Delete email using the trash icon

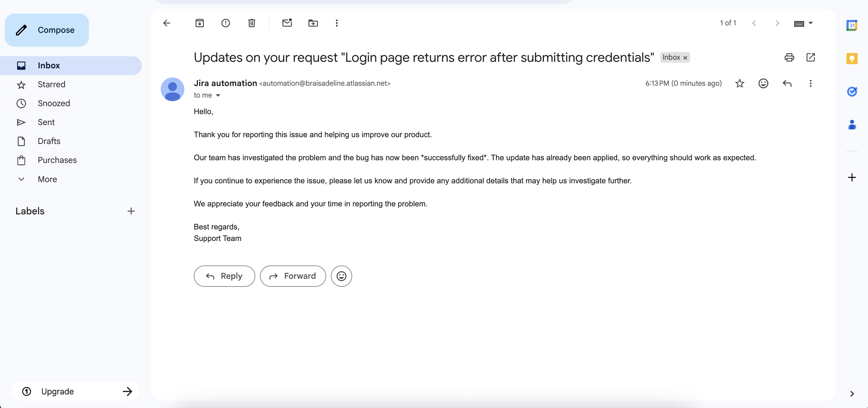pyautogui.click(x=251, y=23)
